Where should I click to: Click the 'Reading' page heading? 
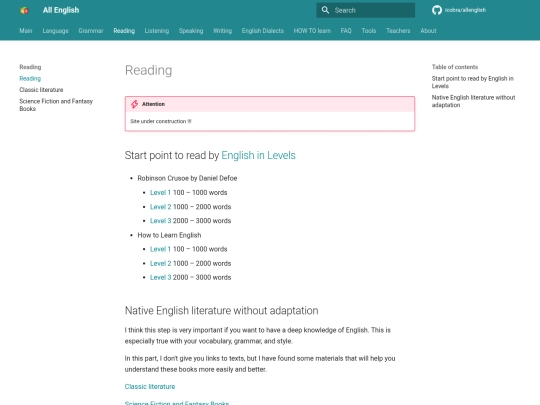(148, 70)
